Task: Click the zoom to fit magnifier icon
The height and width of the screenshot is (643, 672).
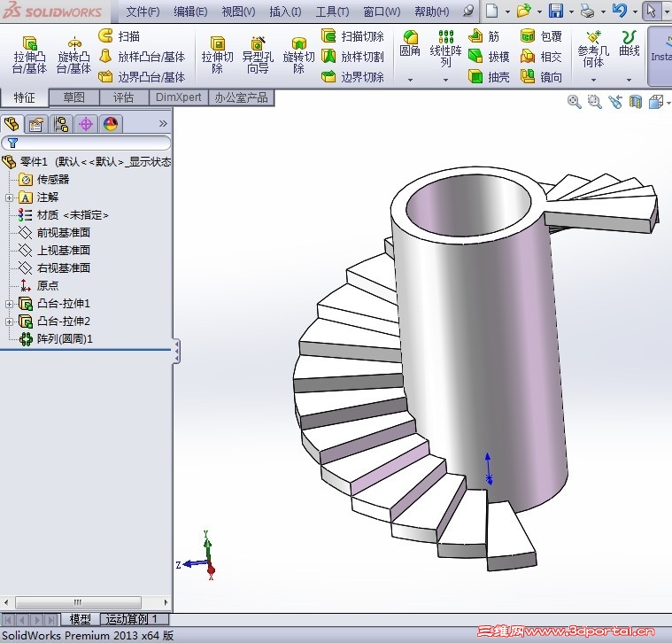Action: click(x=575, y=102)
